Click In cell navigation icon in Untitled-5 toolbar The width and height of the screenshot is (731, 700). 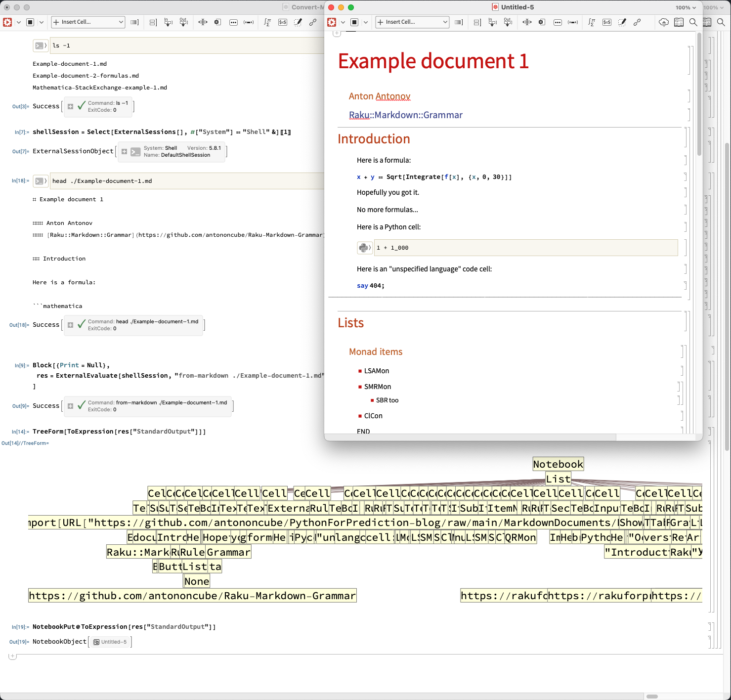[x=492, y=22]
